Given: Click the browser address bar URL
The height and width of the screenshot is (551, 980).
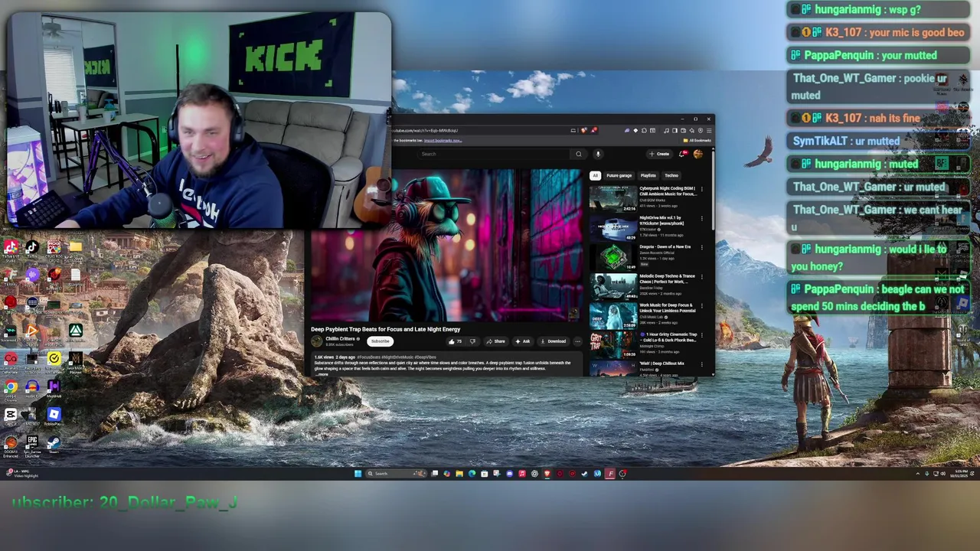Looking at the screenshot, I should point(425,131).
